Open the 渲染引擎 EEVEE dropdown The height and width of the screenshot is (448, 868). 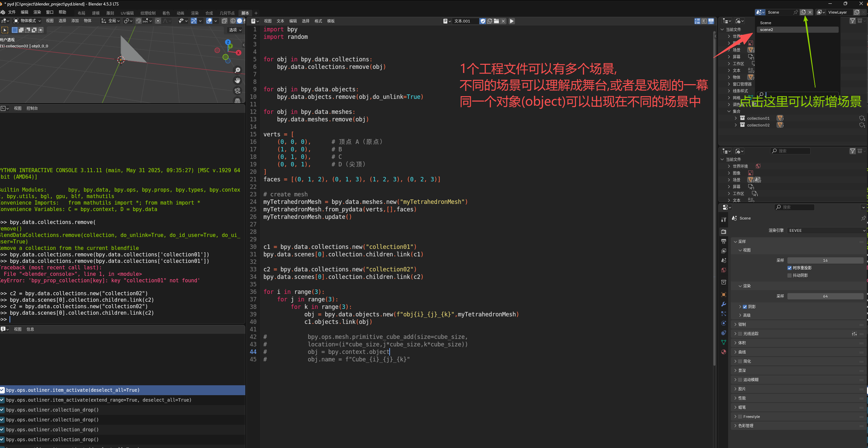(x=826, y=230)
